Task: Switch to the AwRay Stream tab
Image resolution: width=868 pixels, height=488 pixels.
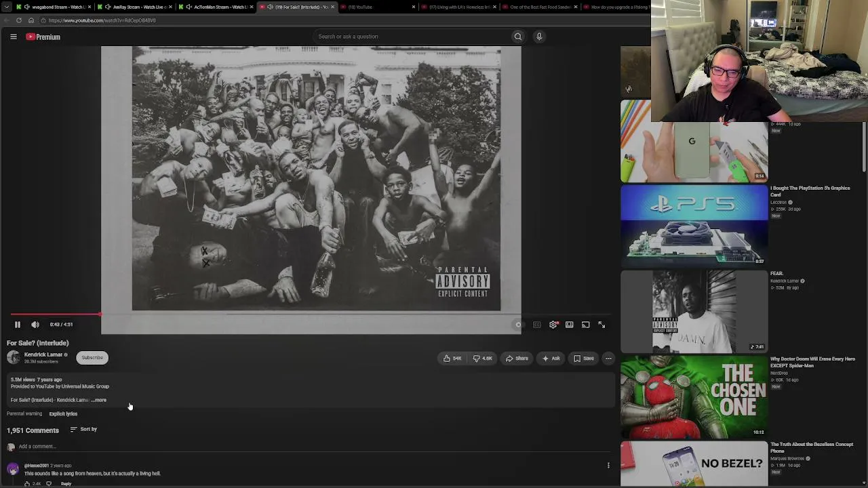Action: click(136, 7)
